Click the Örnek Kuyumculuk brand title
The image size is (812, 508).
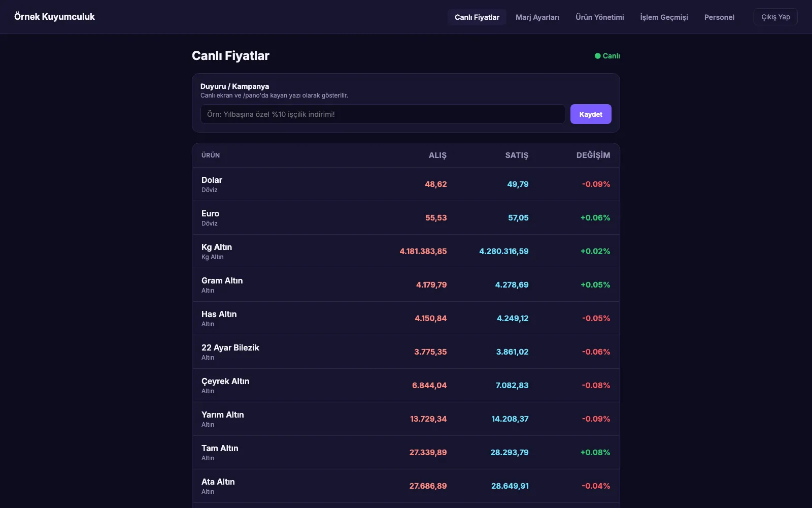[54, 17]
